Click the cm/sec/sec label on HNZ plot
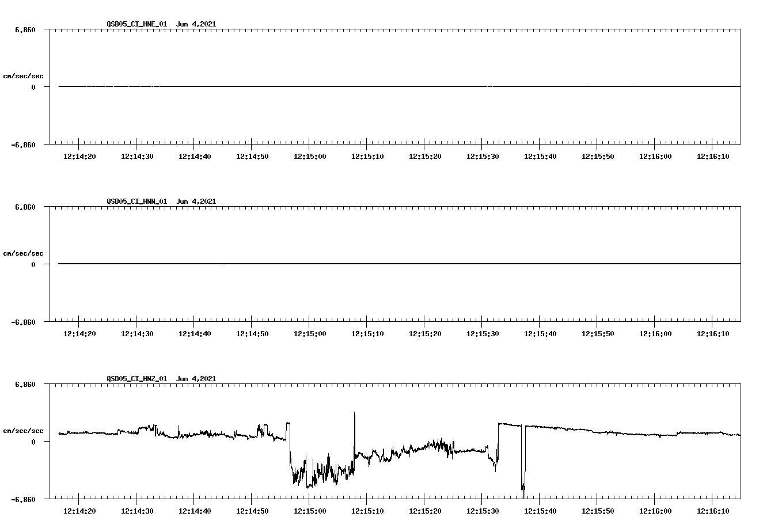Image resolution: width=782 pixels, height=532 pixels. click(x=23, y=431)
